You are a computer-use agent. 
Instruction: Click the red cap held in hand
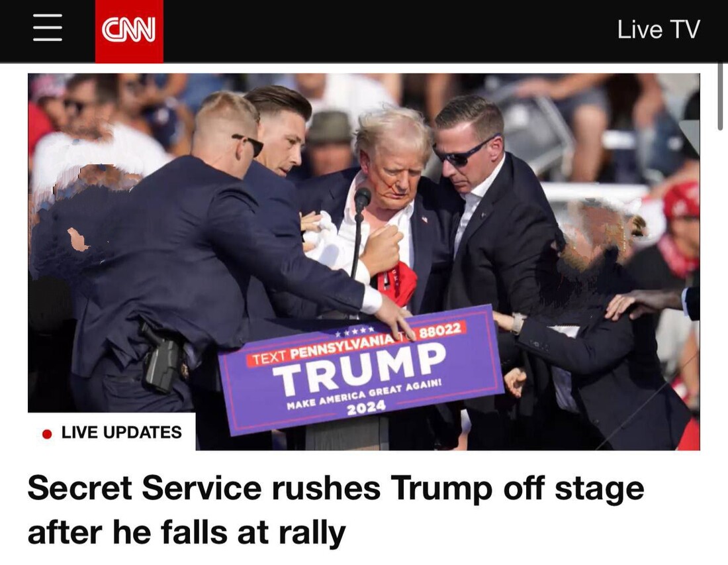[x=396, y=282]
